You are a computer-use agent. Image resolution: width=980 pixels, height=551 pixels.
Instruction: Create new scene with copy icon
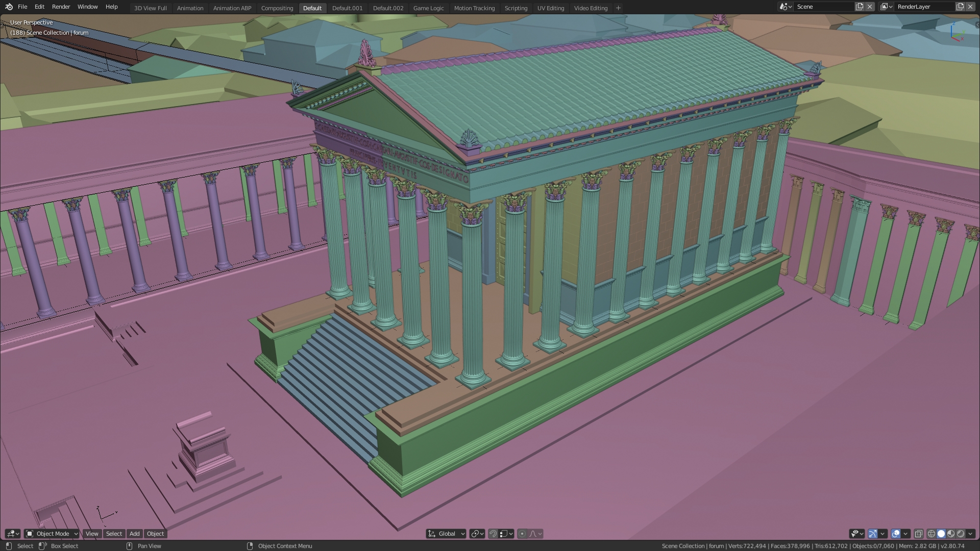[x=860, y=7]
